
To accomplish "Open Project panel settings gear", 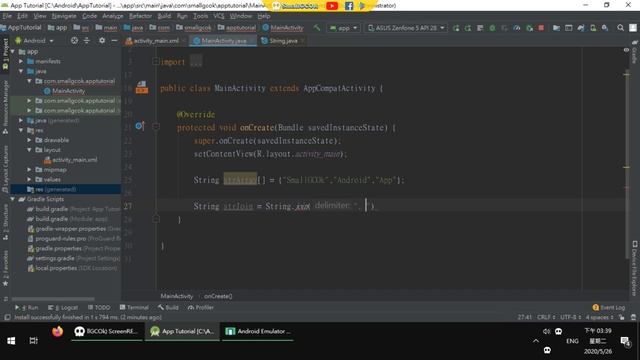I will click(102, 40).
